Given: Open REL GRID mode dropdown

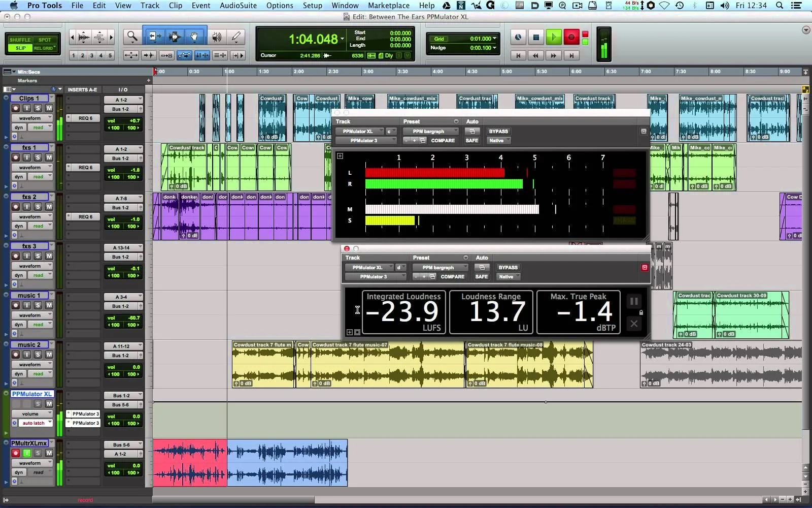Looking at the screenshot, I should (45, 48).
